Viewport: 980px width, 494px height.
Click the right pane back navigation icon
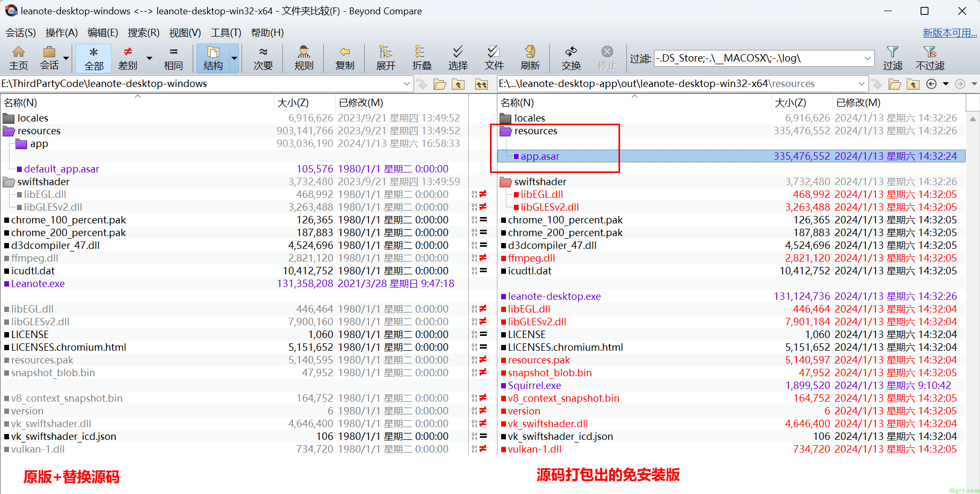[931, 84]
